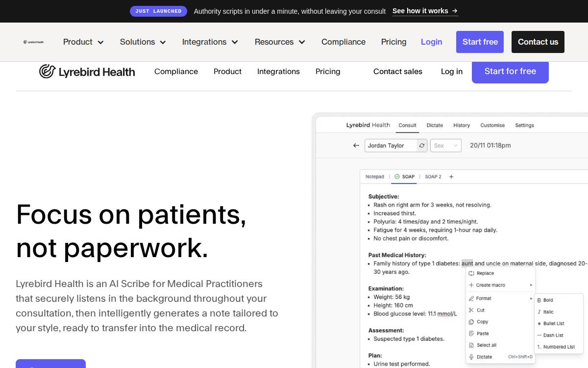This screenshot has width=588, height=368.
Task: Switch to the Notepad tab
Action: point(375,177)
